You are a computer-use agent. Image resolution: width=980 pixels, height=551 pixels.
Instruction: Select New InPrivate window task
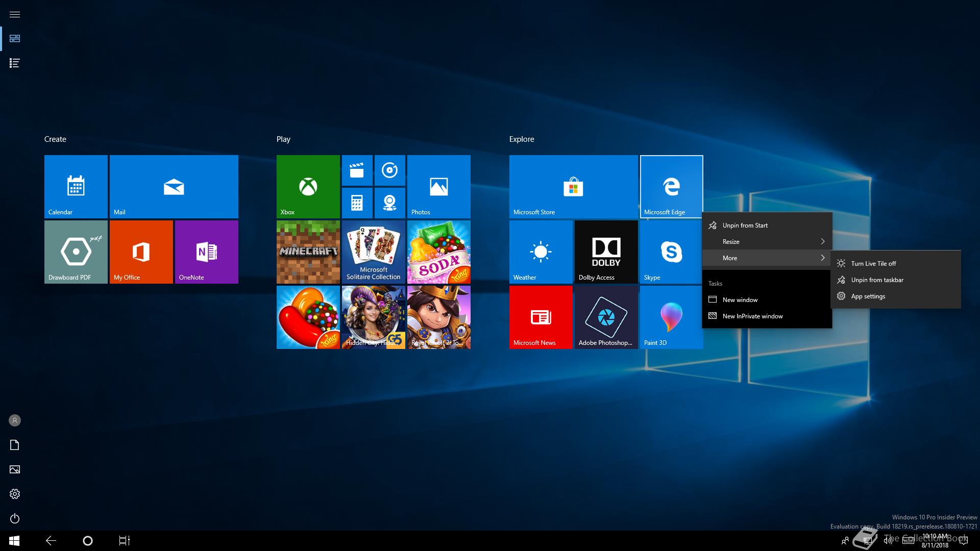pyautogui.click(x=752, y=316)
